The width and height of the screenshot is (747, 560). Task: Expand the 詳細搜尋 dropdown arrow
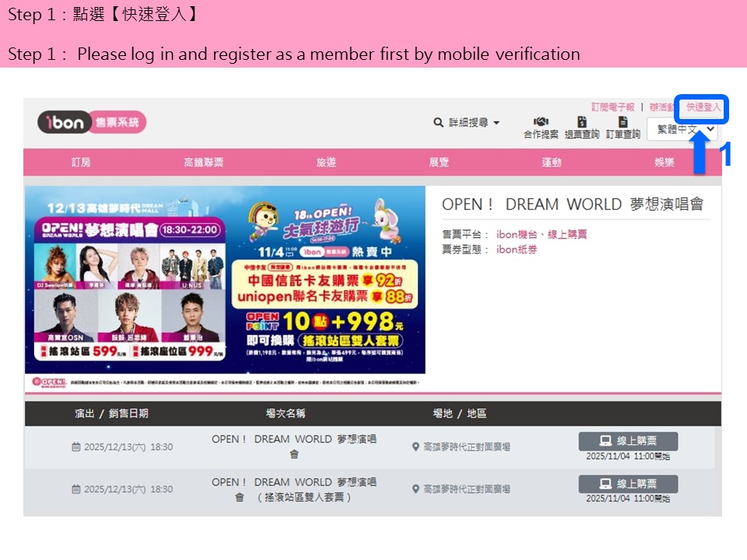[x=496, y=123]
